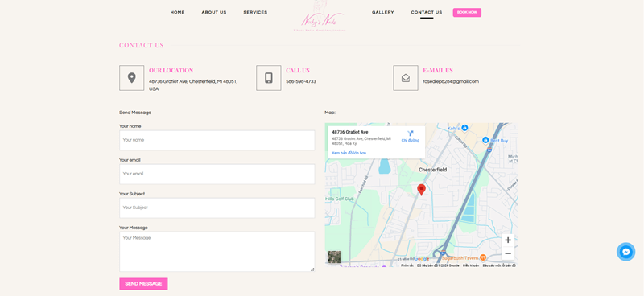Click the red map marker pin
This screenshot has width=644, height=296.
(x=421, y=190)
